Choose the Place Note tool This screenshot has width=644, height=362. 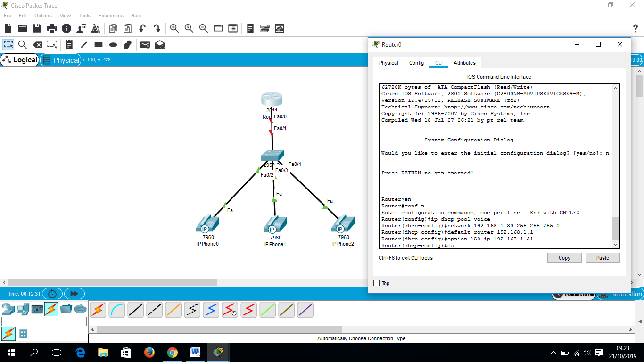coord(69,45)
